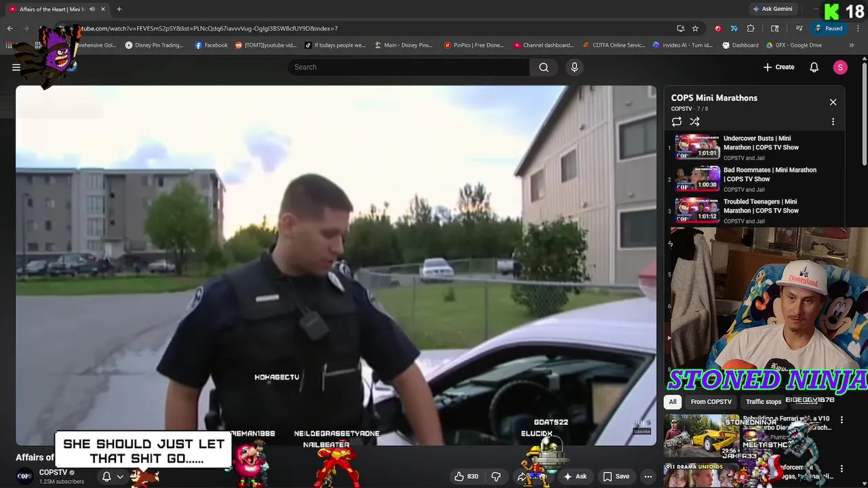Click install app icon in address bar
Image resolution: width=868 pixels, height=488 pixels.
680,28
